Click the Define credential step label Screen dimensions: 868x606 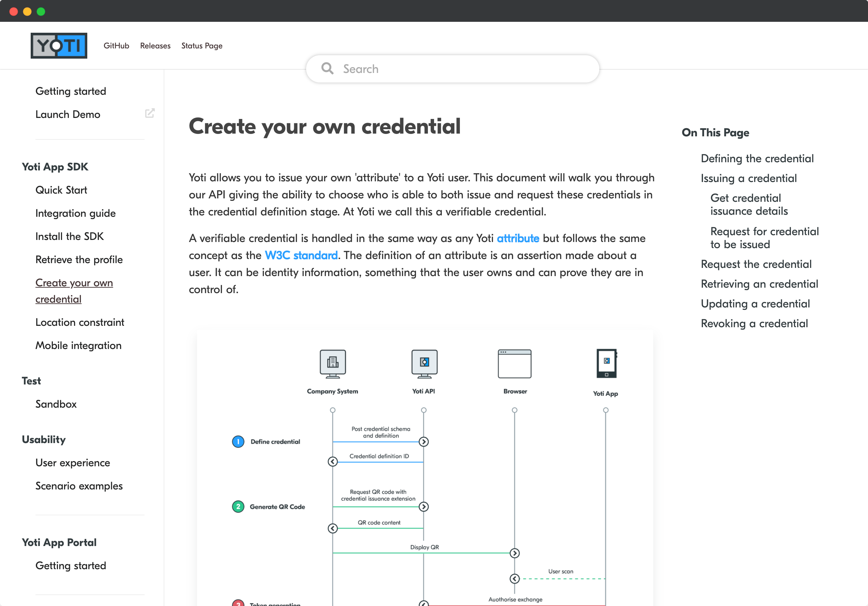pyautogui.click(x=275, y=442)
